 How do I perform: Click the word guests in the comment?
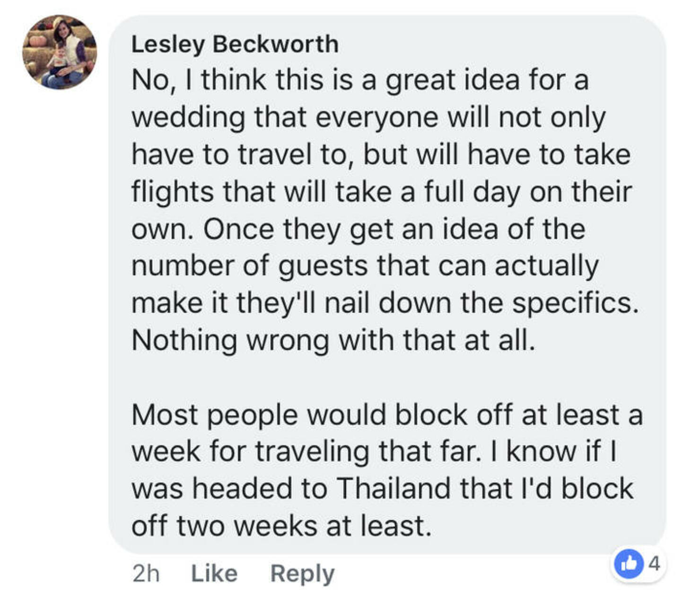tap(323, 266)
